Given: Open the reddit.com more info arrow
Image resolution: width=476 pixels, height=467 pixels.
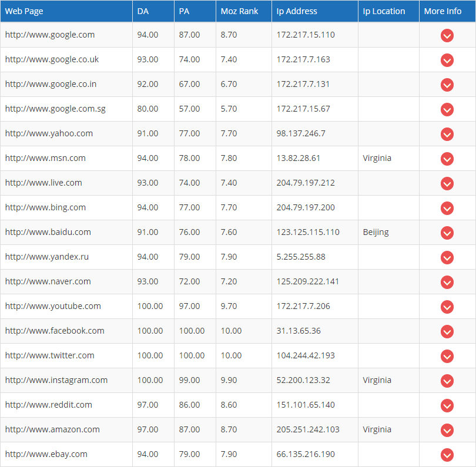Looking at the screenshot, I should click(x=447, y=406).
